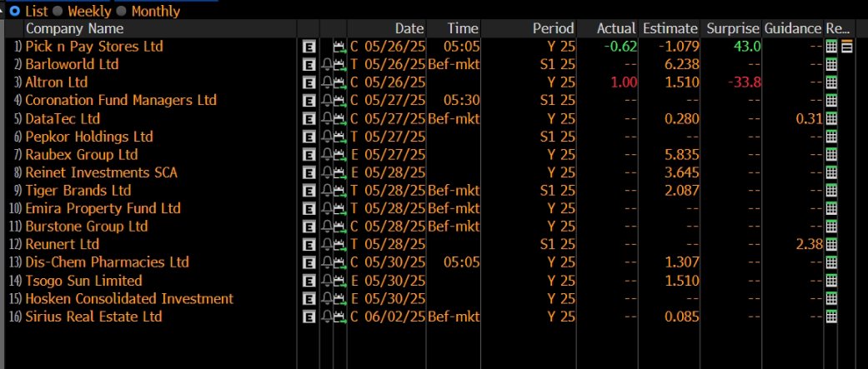Viewport: 868px width, 369px height.
Task: Click the estimate value 5.835
Action: 680,155
